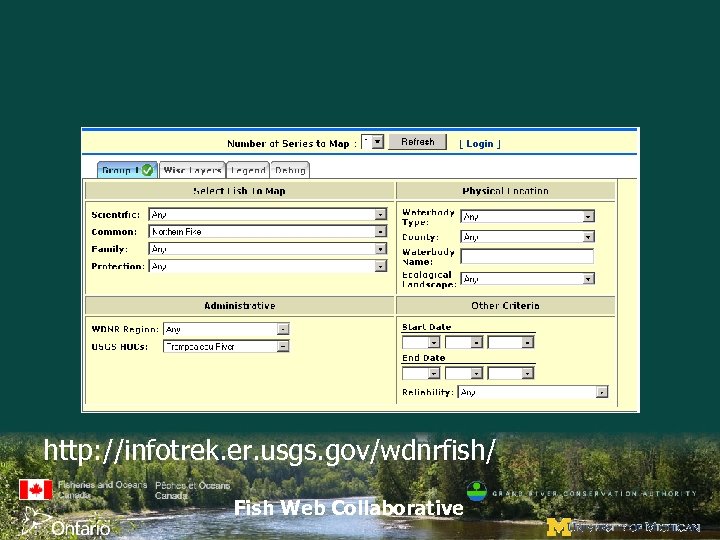This screenshot has height=540, width=720.
Task: Open the first Start Date dropdown
Action: 421,342
